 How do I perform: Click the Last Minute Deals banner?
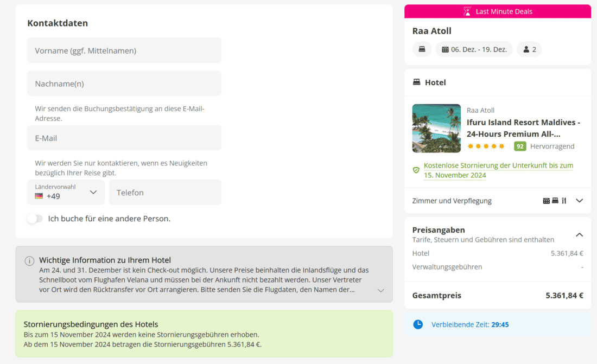pos(498,11)
